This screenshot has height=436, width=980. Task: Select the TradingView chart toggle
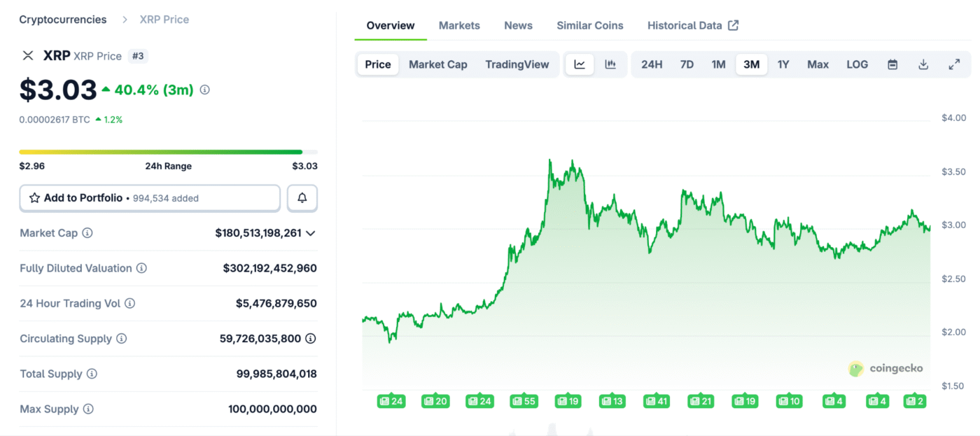coord(517,64)
